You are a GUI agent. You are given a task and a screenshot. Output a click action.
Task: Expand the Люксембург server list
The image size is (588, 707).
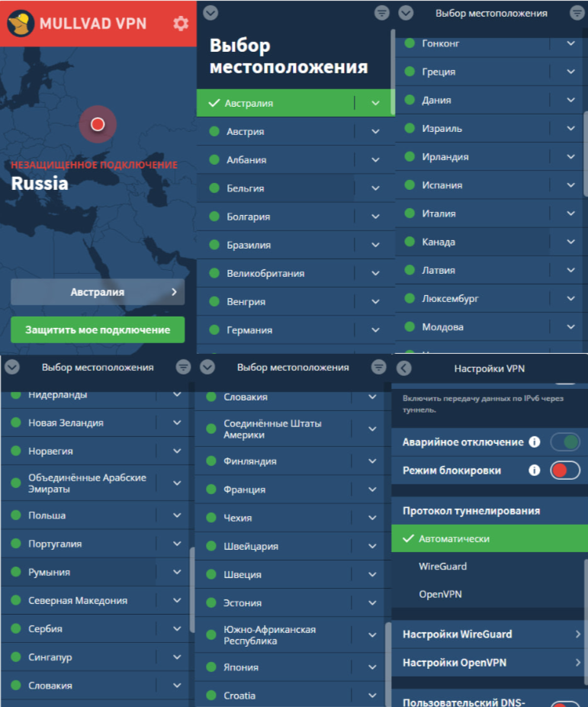coord(571,298)
